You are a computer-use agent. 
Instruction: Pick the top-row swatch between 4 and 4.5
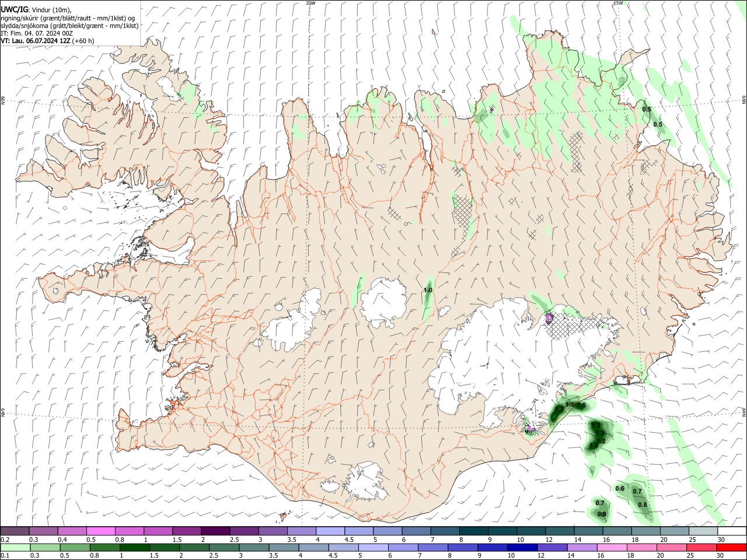point(329,531)
